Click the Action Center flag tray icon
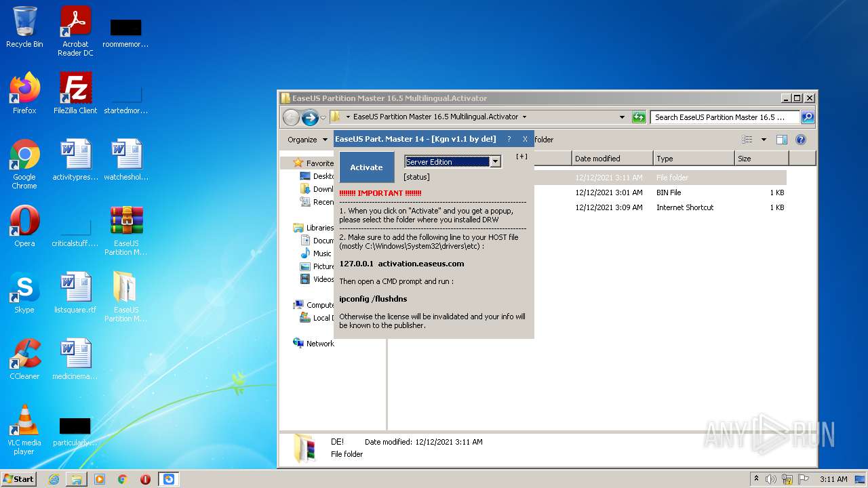The width and height of the screenshot is (868, 488). pos(804,479)
